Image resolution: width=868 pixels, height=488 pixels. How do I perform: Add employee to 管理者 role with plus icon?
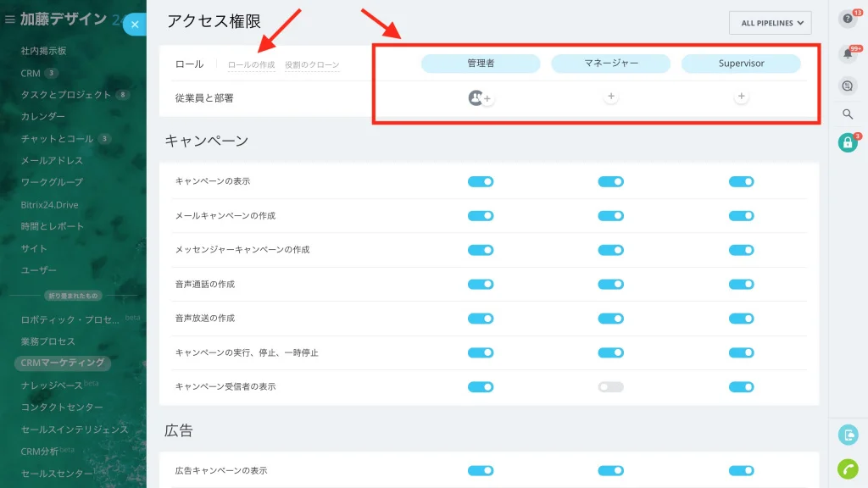(487, 98)
